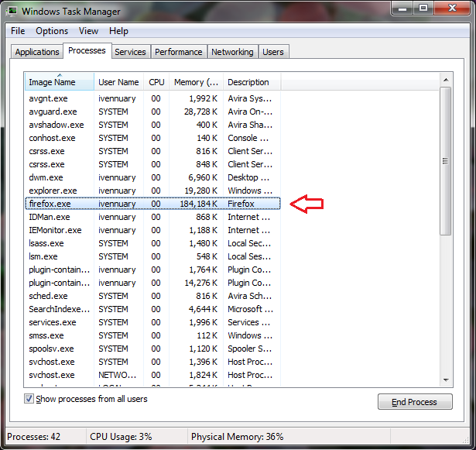Sort by CPU column header
Image resolution: width=476 pixels, height=450 pixels.
point(156,82)
